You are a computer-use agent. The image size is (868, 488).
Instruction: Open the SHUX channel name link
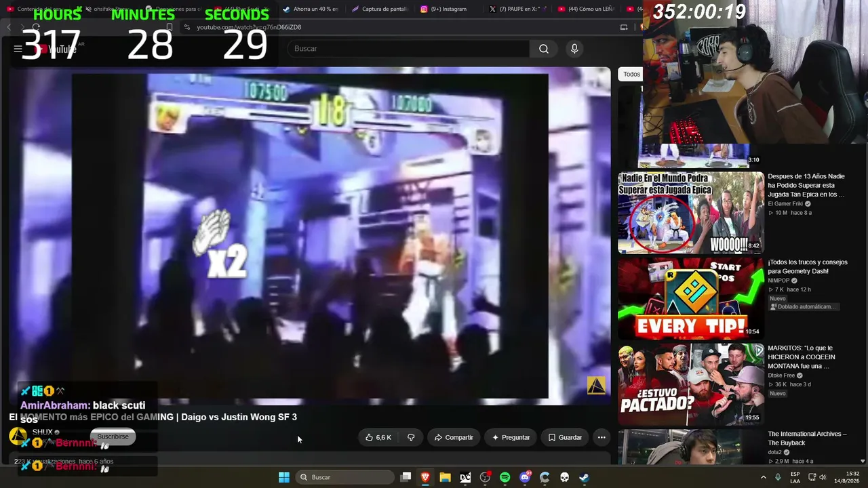(42, 432)
